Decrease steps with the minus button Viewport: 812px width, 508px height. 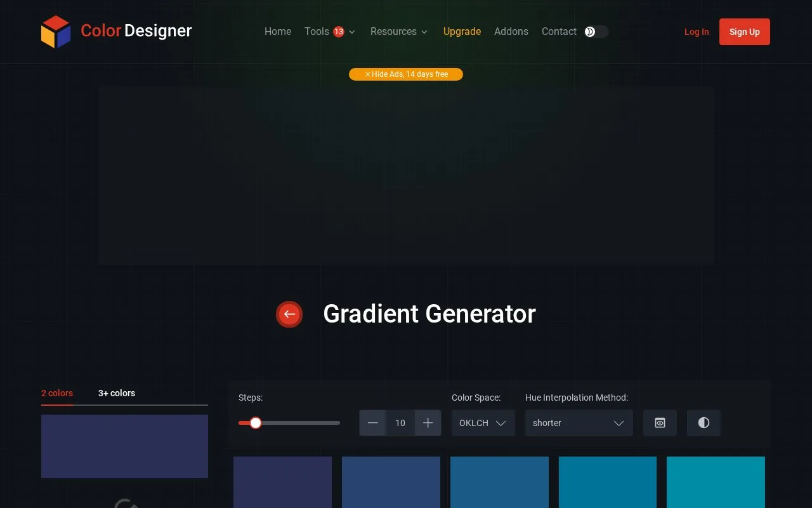tap(373, 423)
